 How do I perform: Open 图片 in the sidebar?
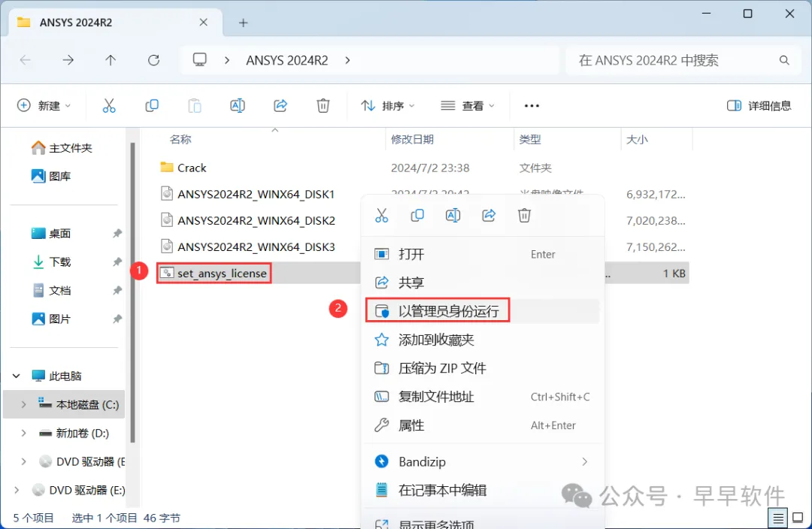pos(51,319)
